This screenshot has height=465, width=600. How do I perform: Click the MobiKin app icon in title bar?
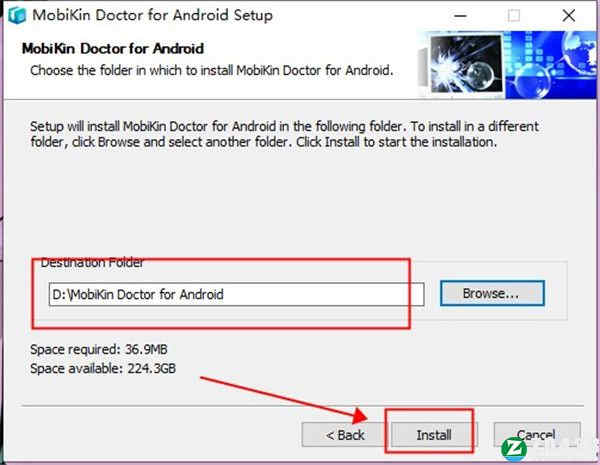coord(17,15)
